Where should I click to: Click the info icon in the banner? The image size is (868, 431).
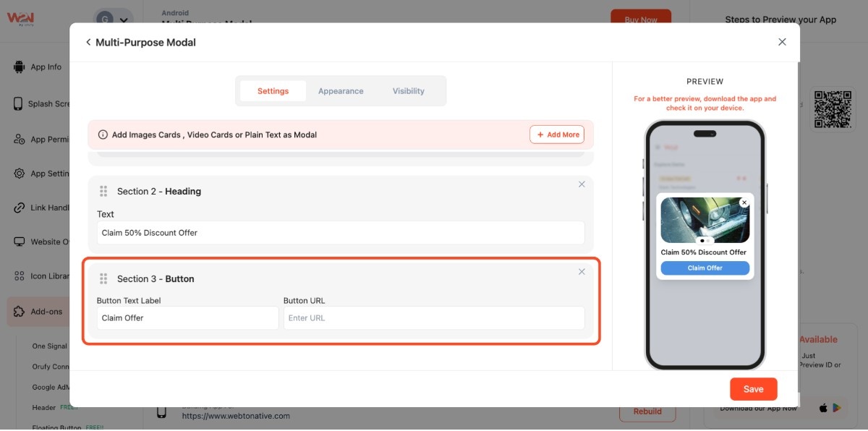click(103, 135)
